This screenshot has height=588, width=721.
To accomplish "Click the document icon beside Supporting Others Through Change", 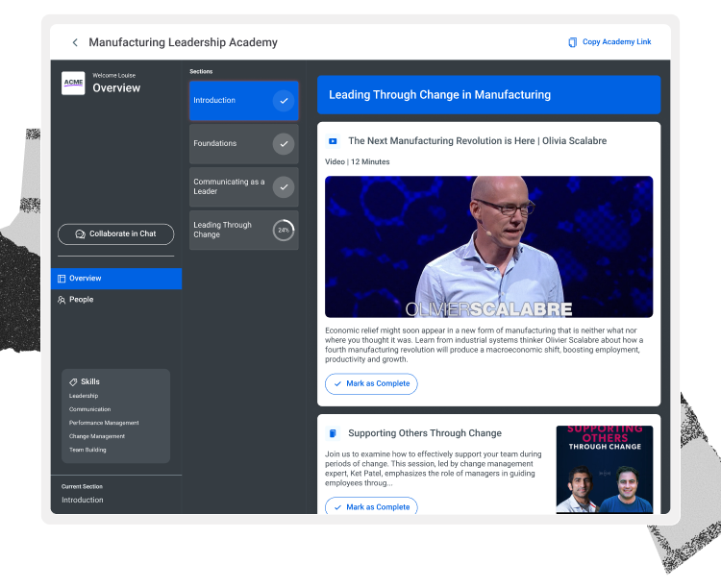I will pos(333,433).
